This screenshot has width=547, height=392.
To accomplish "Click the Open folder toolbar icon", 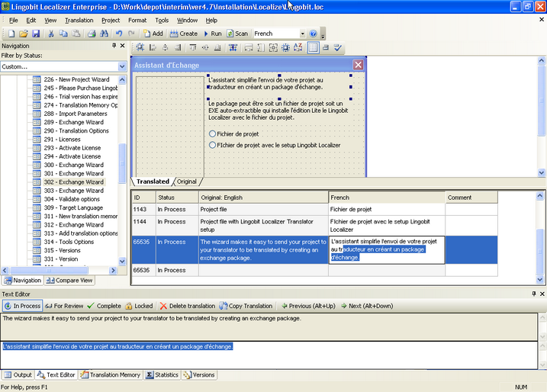I will point(24,34).
